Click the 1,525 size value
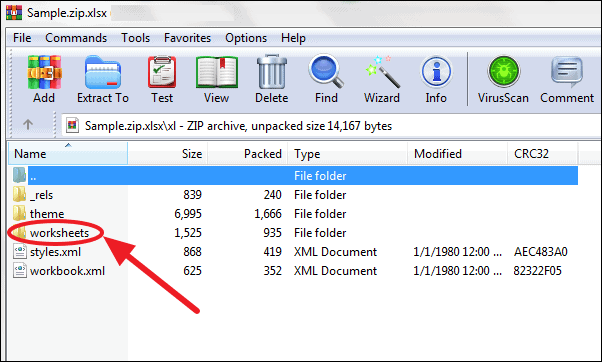The height and width of the screenshot is (362, 602). [188, 233]
